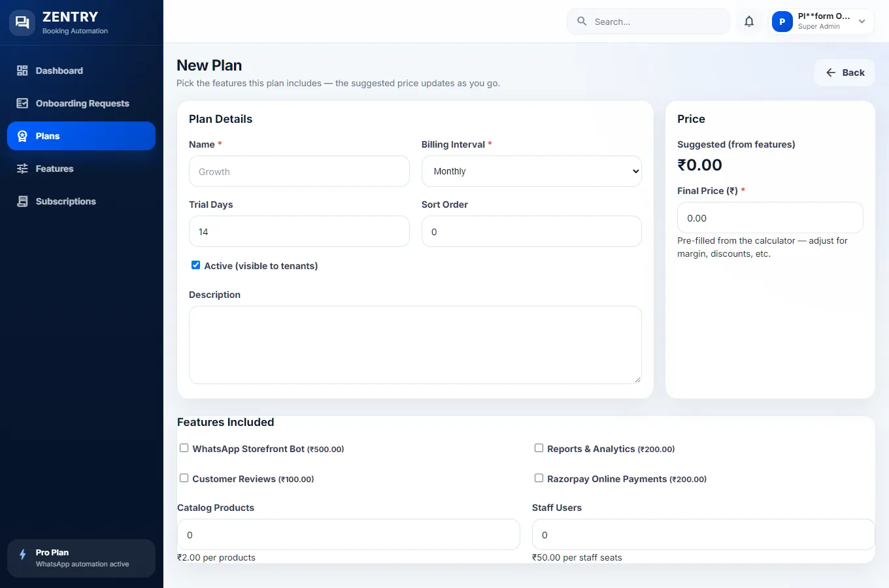Click the Onboarding Requests checklist icon

pyautogui.click(x=22, y=103)
